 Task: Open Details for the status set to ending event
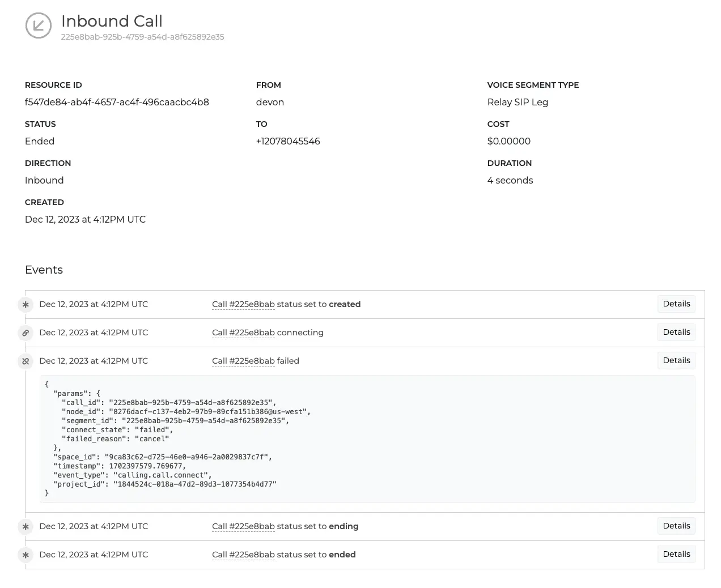[676, 526]
